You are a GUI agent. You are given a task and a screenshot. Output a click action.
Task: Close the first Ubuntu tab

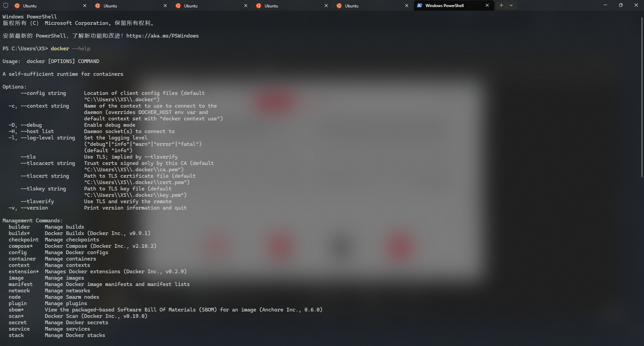pyautogui.click(x=85, y=5)
